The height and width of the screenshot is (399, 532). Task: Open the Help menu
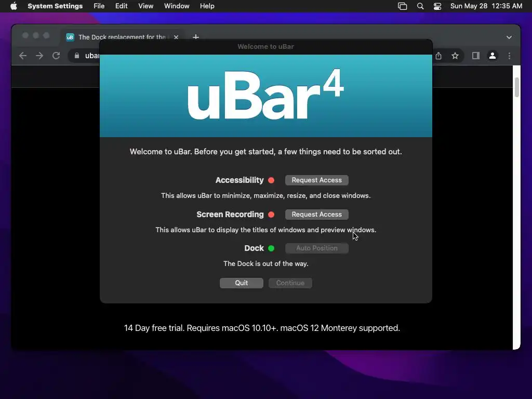(x=207, y=6)
